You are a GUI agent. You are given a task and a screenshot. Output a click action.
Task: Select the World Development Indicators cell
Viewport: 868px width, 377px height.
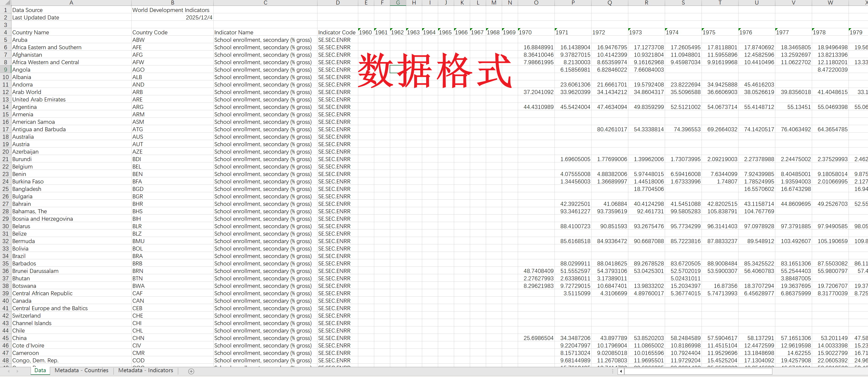pos(172,10)
